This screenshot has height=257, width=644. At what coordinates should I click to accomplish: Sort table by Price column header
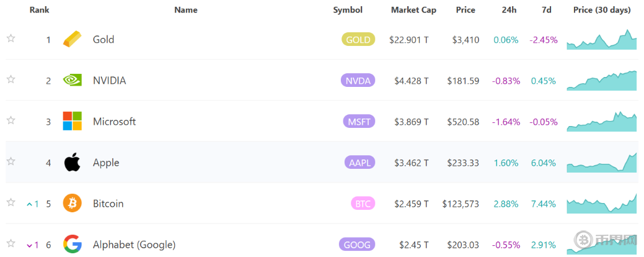coord(465,10)
